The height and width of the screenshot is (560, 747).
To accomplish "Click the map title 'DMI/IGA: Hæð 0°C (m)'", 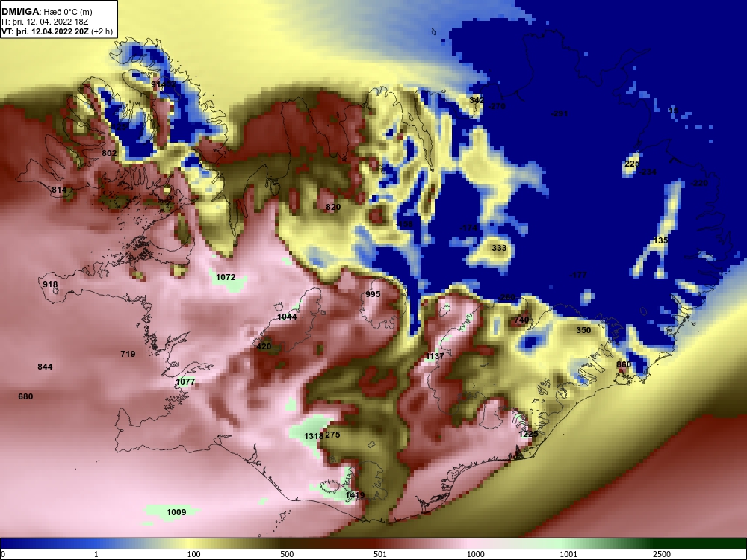I will (46, 12).
